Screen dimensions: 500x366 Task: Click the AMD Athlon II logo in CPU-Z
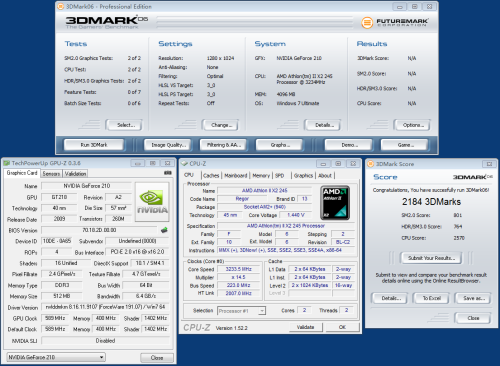tap(335, 203)
